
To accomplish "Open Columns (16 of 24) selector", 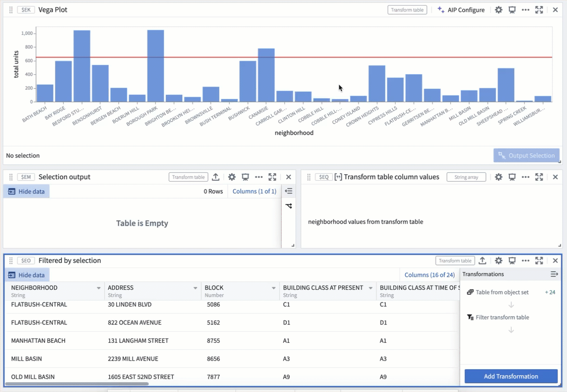I will [x=429, y=275].
